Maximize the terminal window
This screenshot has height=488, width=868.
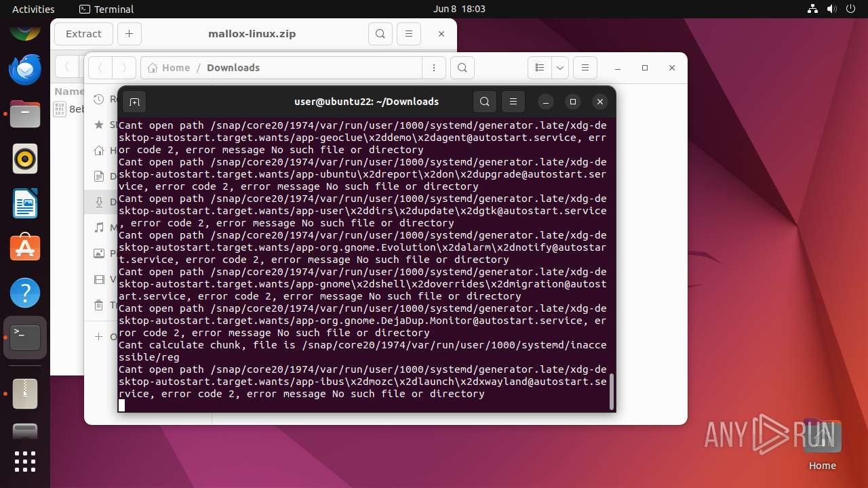573,102
